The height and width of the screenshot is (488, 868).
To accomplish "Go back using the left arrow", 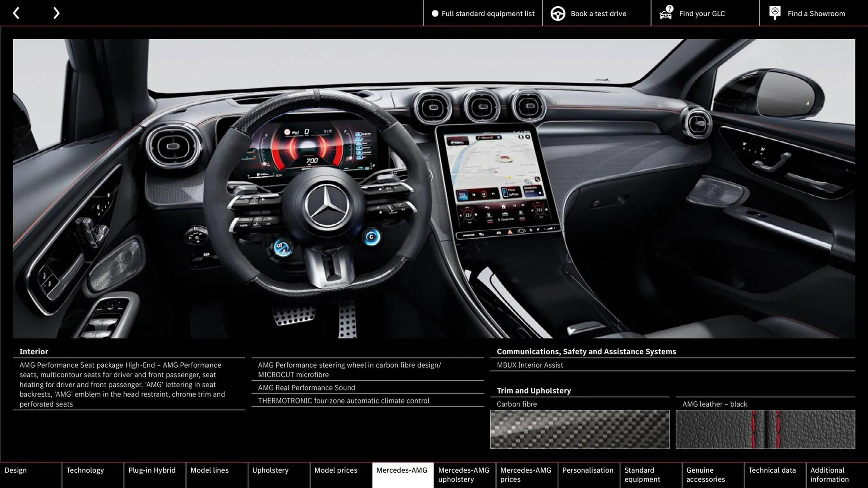I will pos(17,13).
